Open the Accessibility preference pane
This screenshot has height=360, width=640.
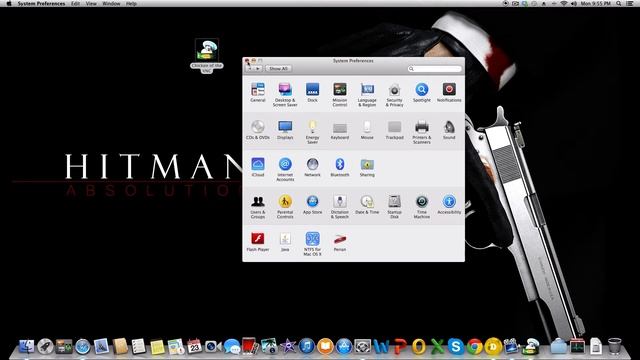pyautogui.click(x=449, y=204)
